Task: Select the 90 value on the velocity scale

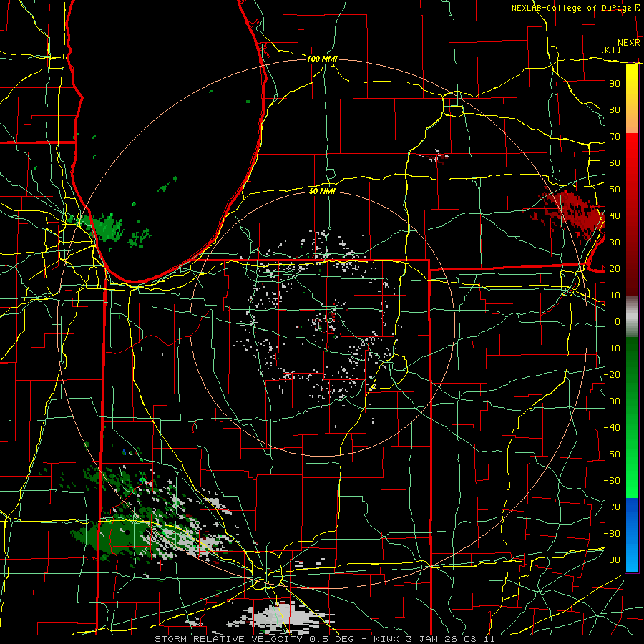Action: point(615,84)
